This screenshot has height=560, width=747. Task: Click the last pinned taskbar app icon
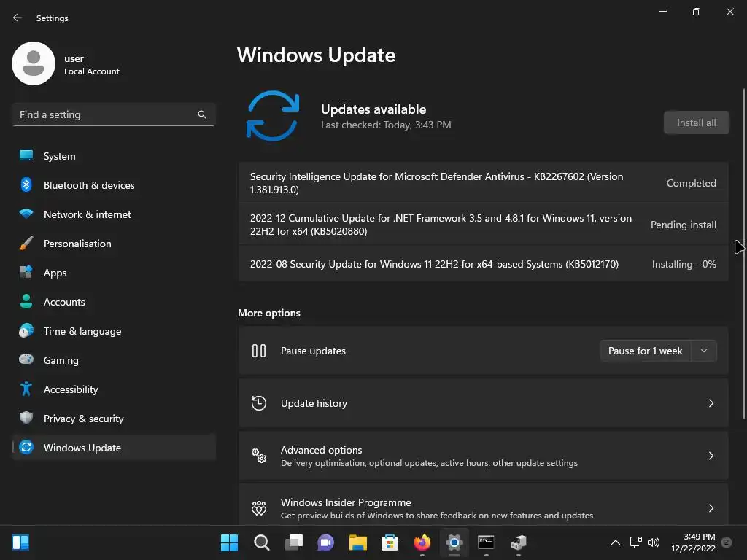pos(519,542)
